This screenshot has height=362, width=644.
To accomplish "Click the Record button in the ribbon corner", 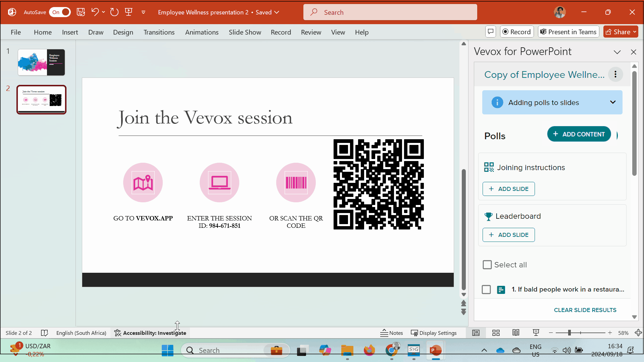I will tap(517, 32).
